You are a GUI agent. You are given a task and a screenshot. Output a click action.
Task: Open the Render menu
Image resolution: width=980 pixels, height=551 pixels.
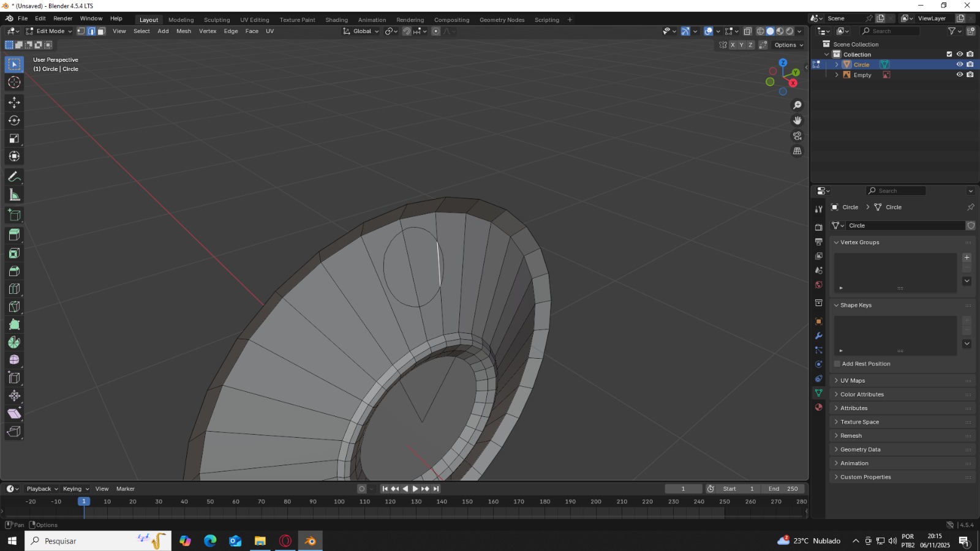point(62,18)
